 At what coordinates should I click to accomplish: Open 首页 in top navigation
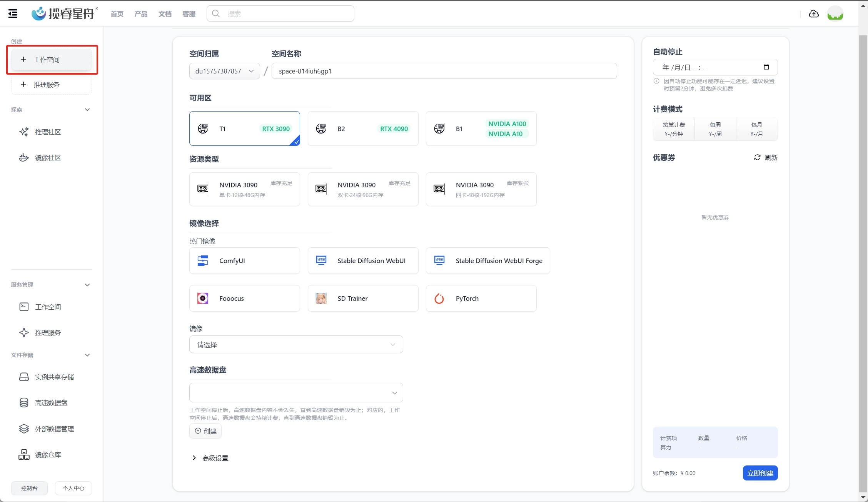pos(117,14)
